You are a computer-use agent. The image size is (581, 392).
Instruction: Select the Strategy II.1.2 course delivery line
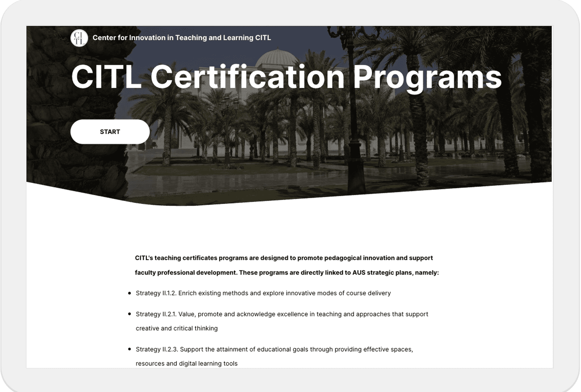(x=263, y=293)
